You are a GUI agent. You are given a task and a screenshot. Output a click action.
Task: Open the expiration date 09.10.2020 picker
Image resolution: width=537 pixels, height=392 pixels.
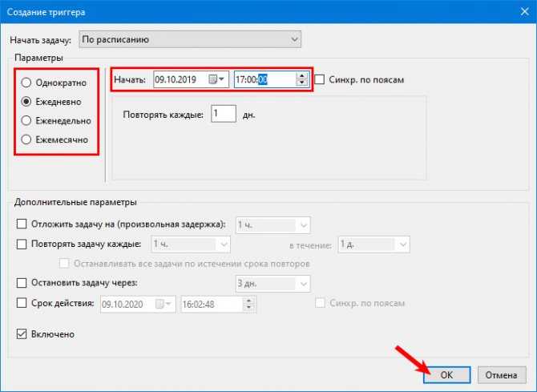pyautogui.click(x=164, y=305)
